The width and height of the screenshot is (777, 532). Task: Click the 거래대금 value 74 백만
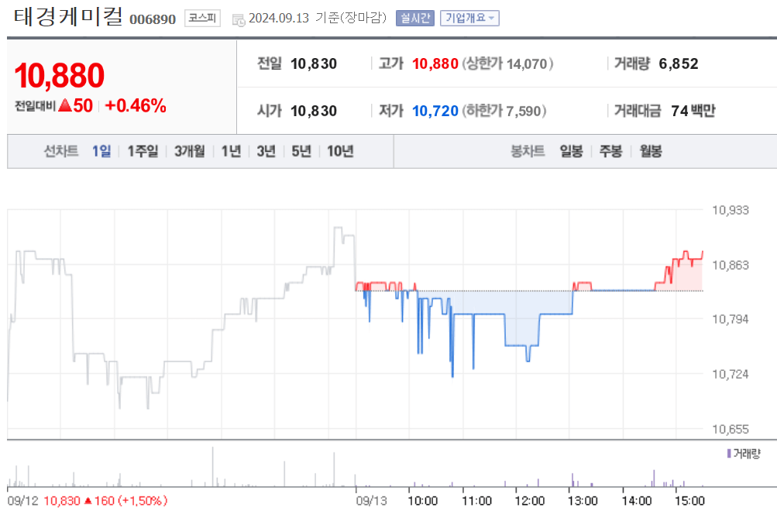(x=693, y=111)
